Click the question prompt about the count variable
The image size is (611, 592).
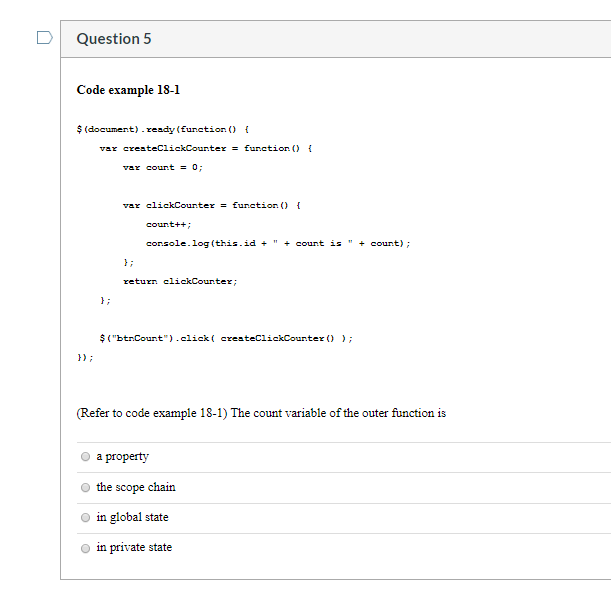[261, 413]
